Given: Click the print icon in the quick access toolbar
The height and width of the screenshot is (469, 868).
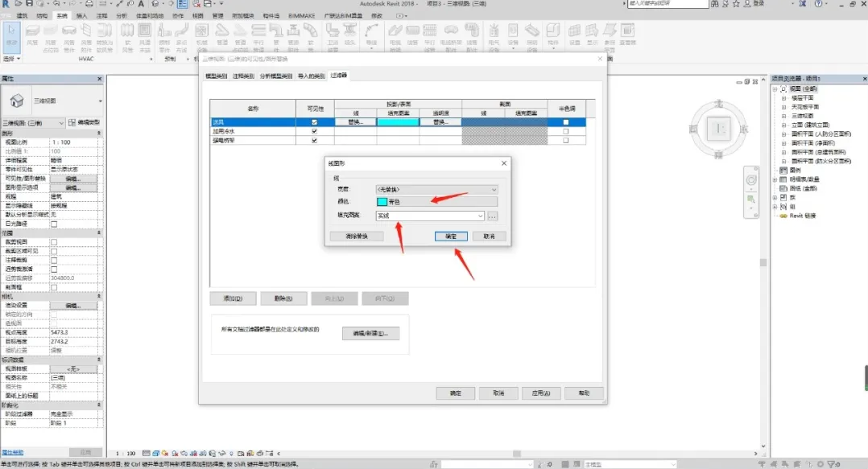Looking at the screenshot, I should 89,4.
